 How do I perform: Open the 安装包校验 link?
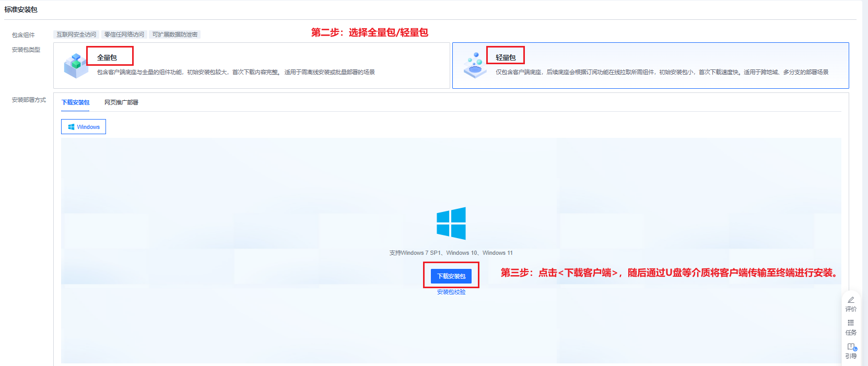(451, 292)
